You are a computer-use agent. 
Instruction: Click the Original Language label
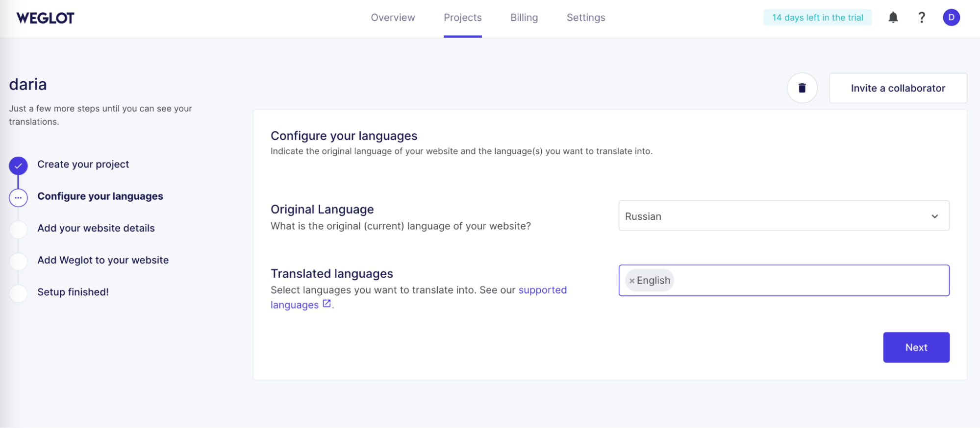tap(322, 210)
